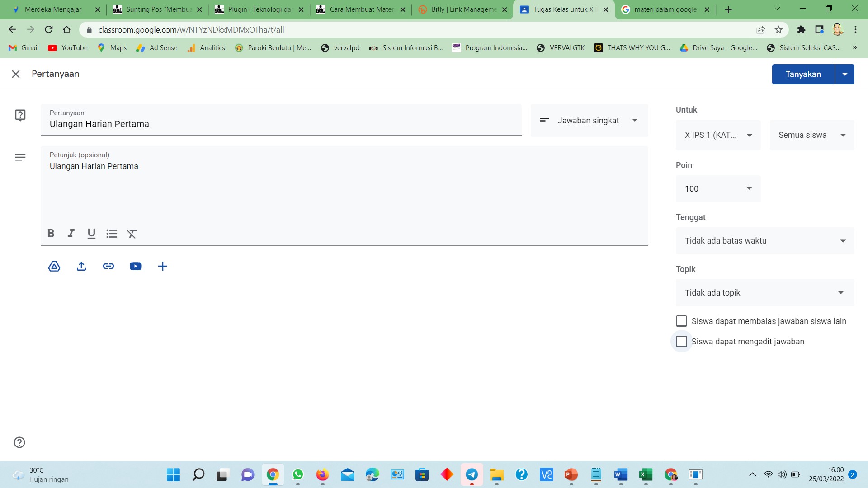Expand the Poin 100 dropdown

(x=718, y=189)
